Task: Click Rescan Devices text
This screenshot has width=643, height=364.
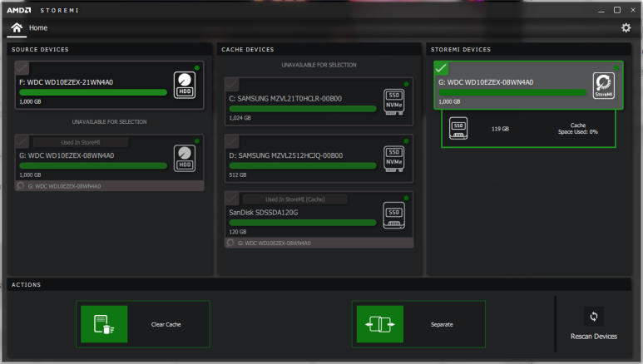Action: pyautogui.click(x=594, y=336)
